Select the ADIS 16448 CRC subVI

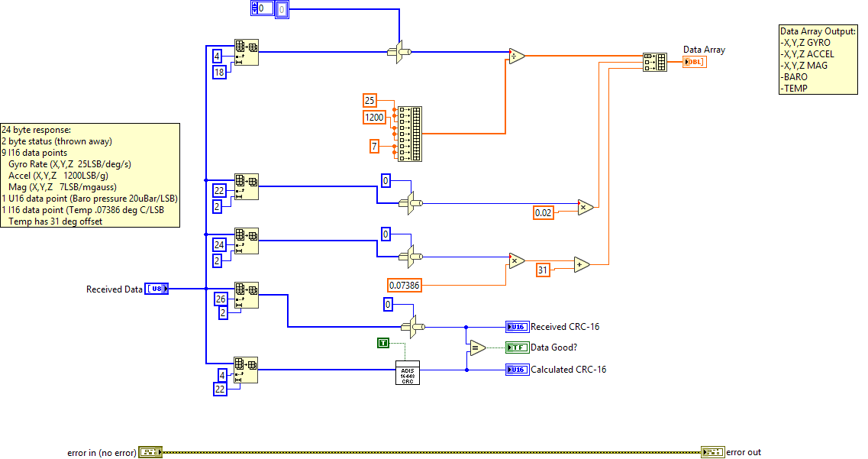coord(408,373)
